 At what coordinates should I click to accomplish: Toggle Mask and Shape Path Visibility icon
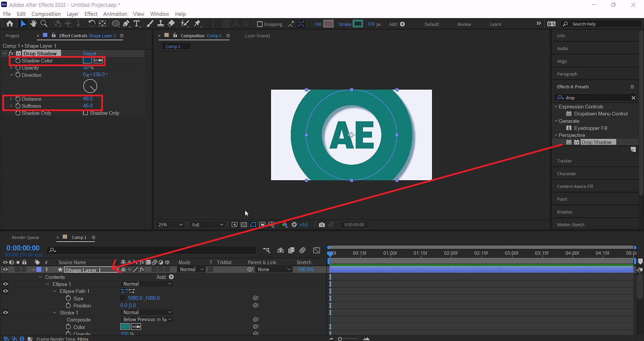(x=253, y=225)
